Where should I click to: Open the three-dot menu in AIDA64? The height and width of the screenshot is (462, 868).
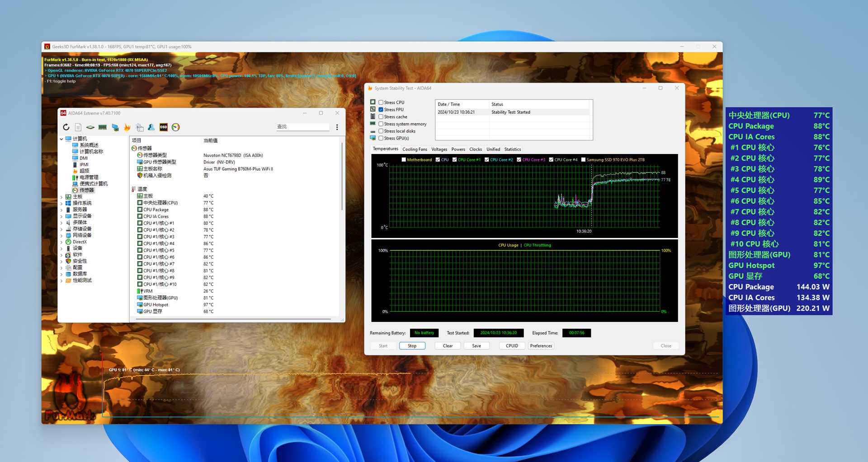[337, 127]
